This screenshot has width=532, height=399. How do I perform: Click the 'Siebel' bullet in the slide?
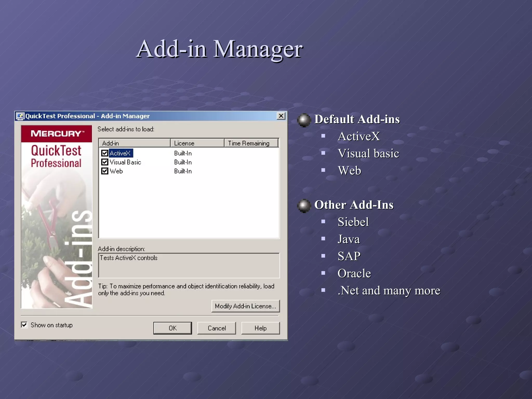[x=353, y=222]
